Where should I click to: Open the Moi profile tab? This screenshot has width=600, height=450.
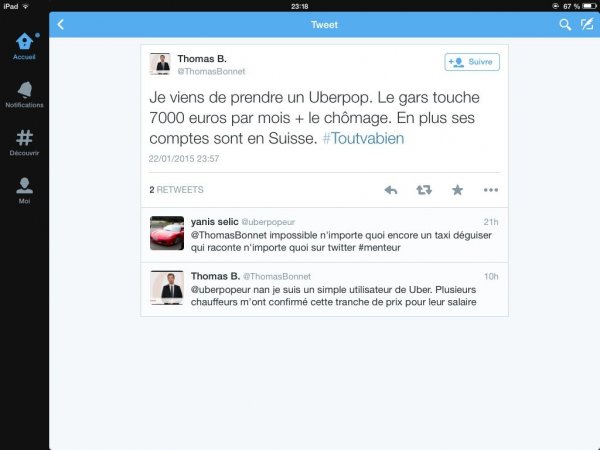[x=24, y=190]
